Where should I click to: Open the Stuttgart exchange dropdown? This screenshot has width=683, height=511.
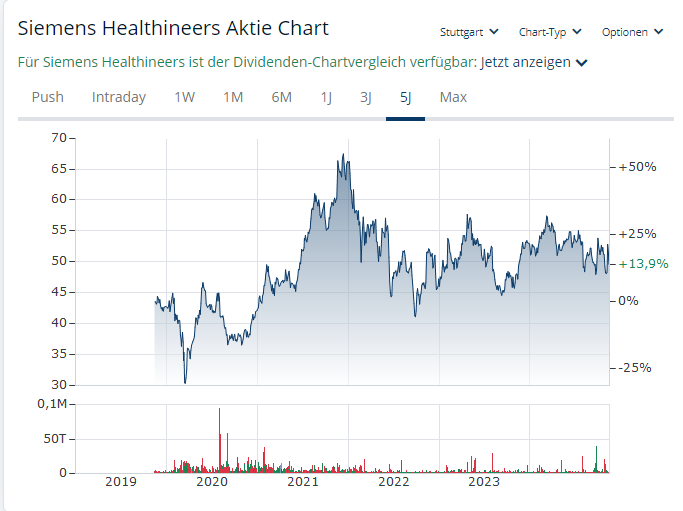[468, 32]
